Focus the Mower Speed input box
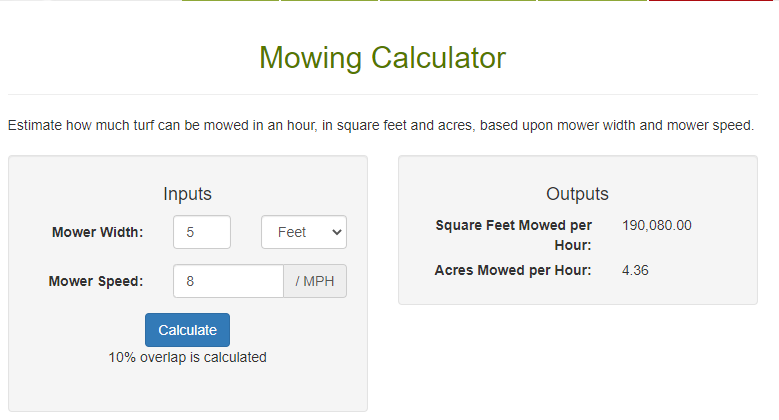 click(x=228, y=281)
